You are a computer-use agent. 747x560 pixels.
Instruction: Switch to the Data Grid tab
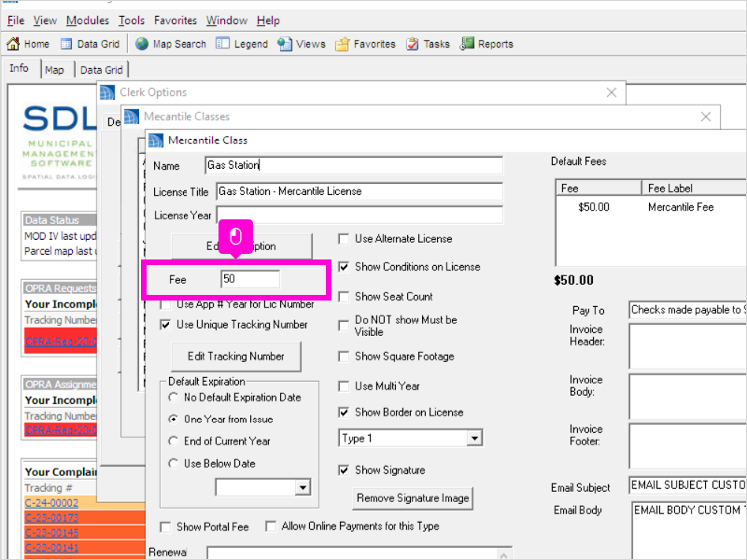pyautogui.click(x=101, y=70)
